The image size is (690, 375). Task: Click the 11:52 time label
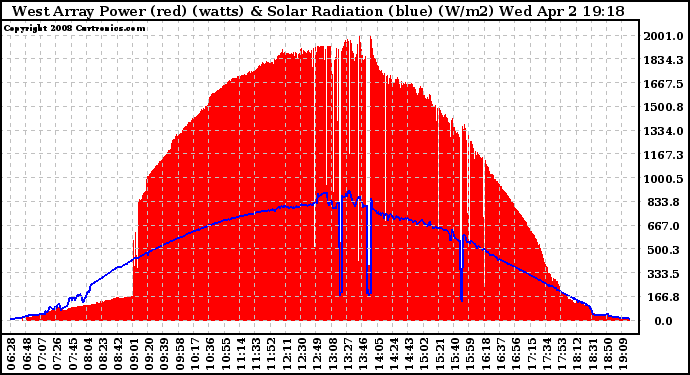tap(271, 354)
